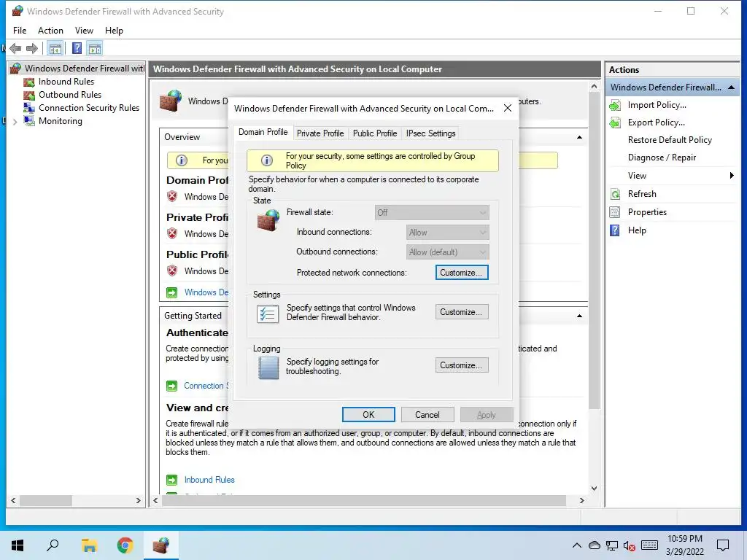Click the Show/Hide Action Pane toolbar icon
The image size is (747, 560).
[x=95, y=48]
